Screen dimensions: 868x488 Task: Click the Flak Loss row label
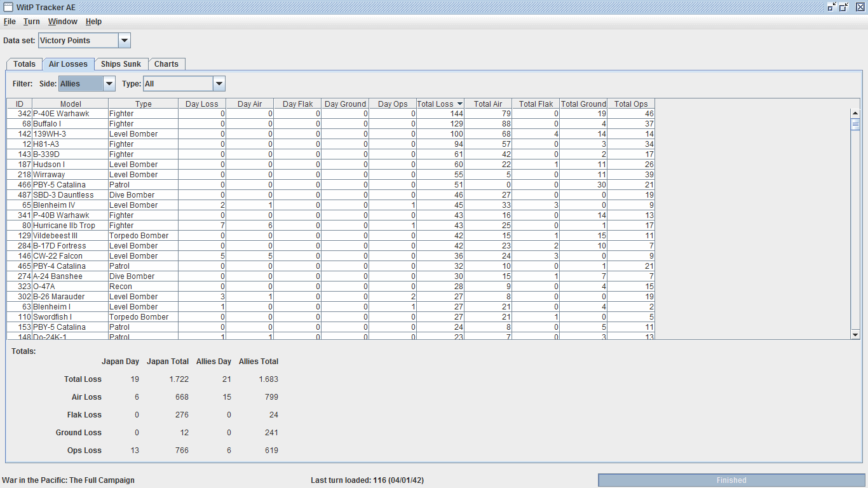(85, 415)
